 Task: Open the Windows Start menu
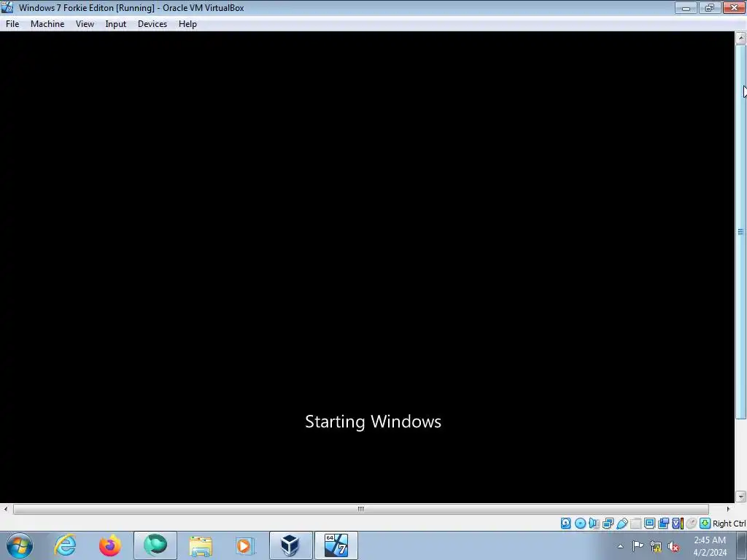coord(20,545)
